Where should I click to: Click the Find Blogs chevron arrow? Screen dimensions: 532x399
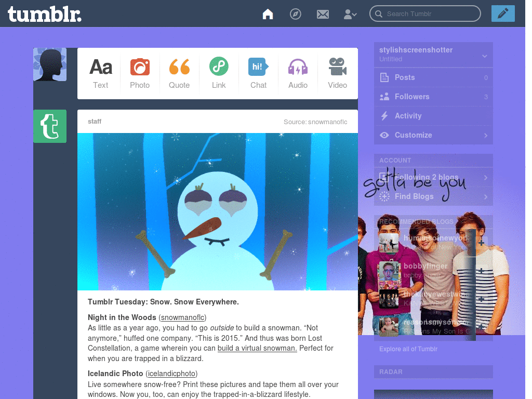pyautogui.click(x=486, y=197)
